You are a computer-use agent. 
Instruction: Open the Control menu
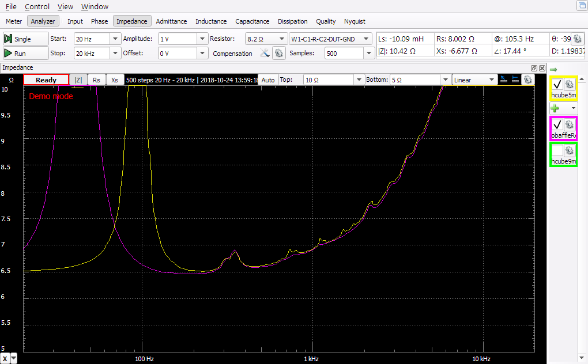(37, 6)
